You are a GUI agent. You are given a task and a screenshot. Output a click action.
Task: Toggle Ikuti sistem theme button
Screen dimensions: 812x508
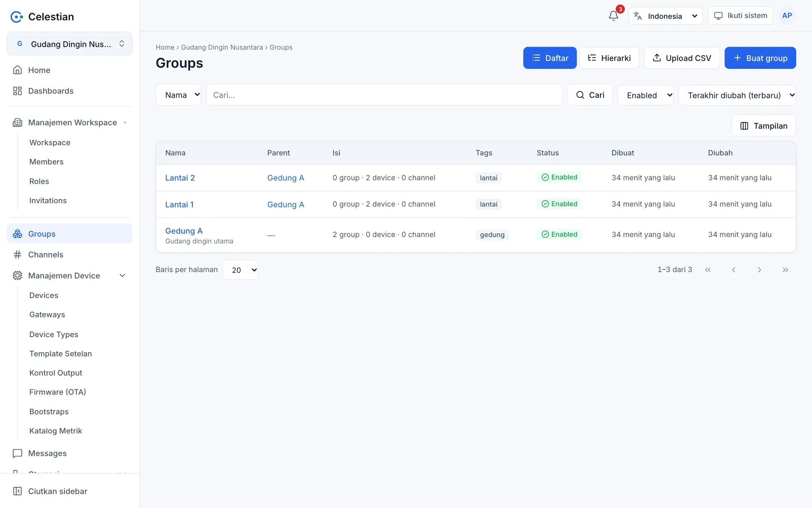[x=741, y=15]
